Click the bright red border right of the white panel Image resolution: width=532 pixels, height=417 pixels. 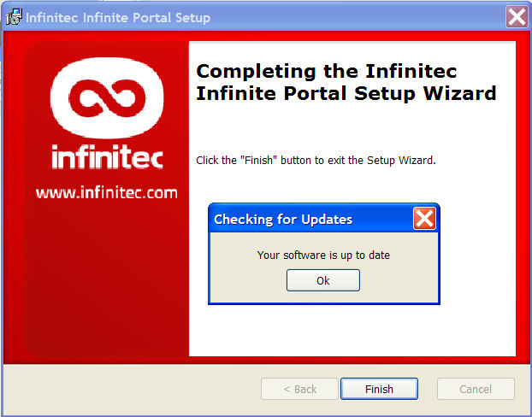(x=522, y=198)
